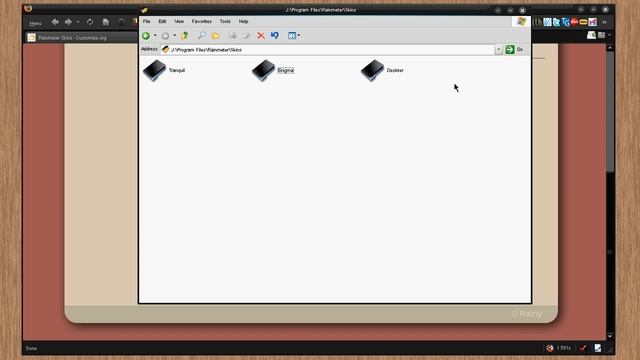Select the Tranquil folder
This screenshot has height=360, width=640.
point(164,70)
